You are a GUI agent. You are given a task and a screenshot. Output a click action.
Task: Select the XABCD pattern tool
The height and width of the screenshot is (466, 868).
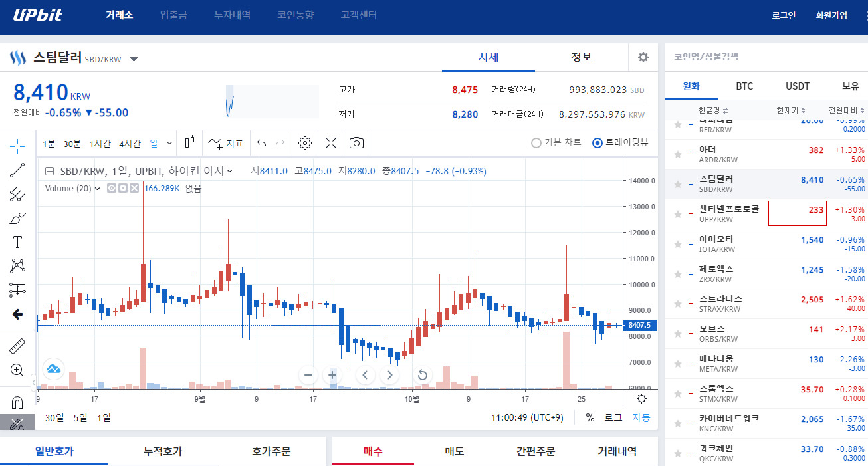tap(18, 266)
